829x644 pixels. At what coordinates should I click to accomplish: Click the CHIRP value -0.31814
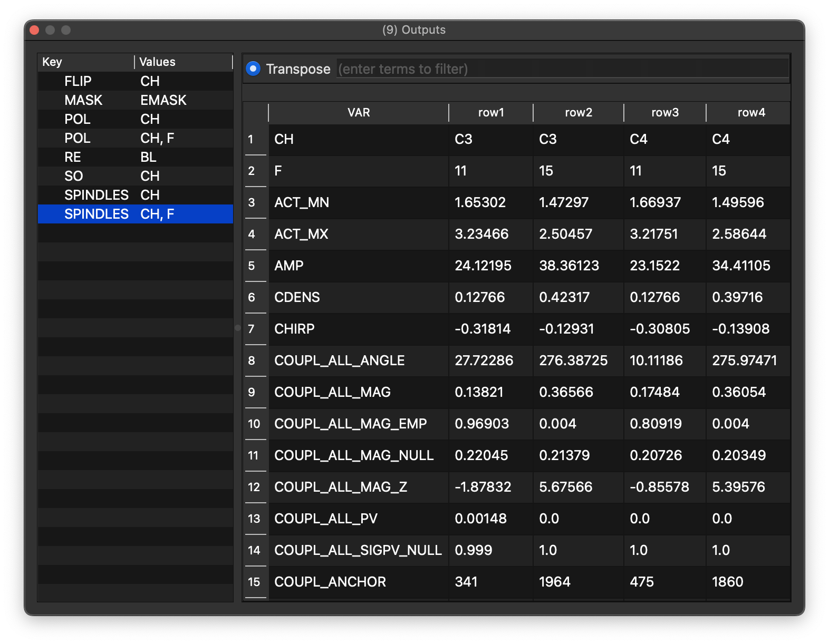pyautogui.click(x=491, y=329)
